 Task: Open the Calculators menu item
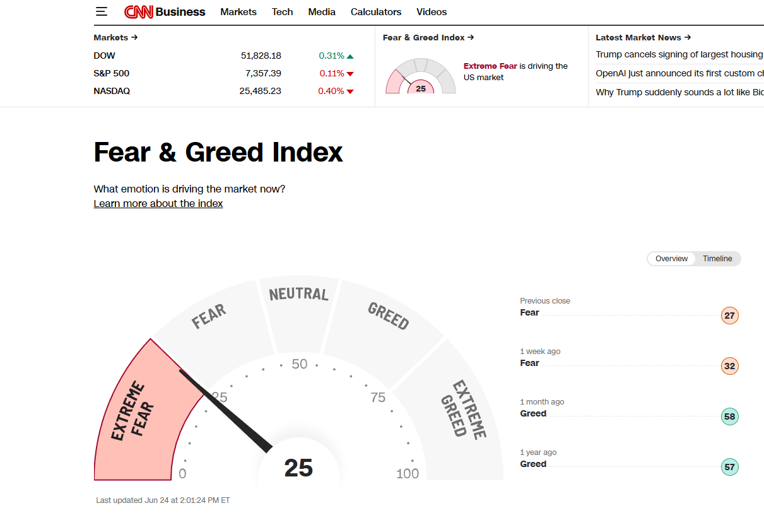376,12
